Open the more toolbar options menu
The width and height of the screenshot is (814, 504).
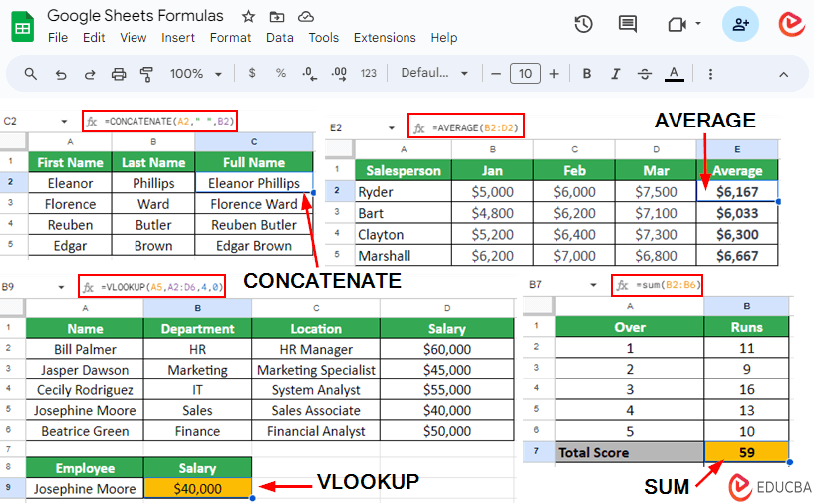click(710, 74)
